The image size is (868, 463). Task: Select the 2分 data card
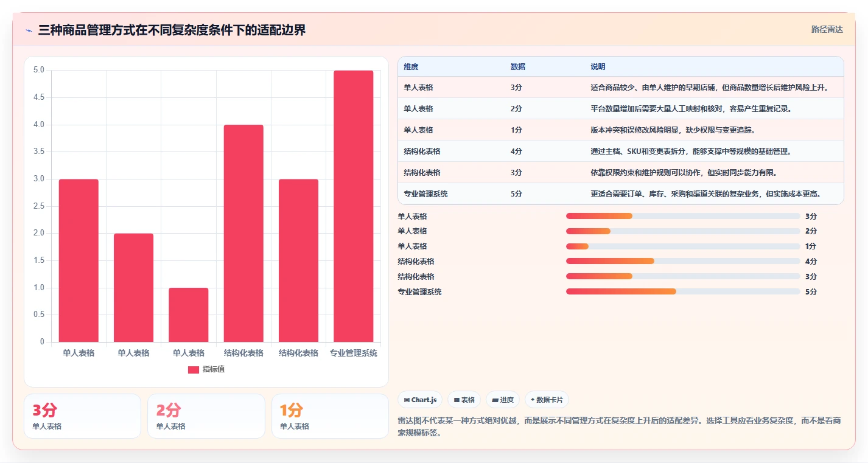(206, 416)
